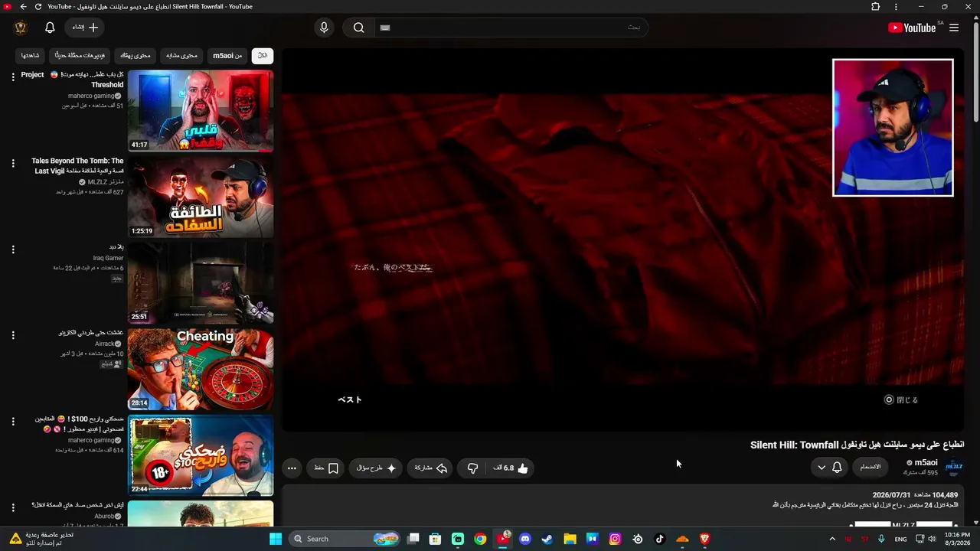Save the video with bookmark button
Viewport: 980px width, 551px height.
[x=326, y=468]
